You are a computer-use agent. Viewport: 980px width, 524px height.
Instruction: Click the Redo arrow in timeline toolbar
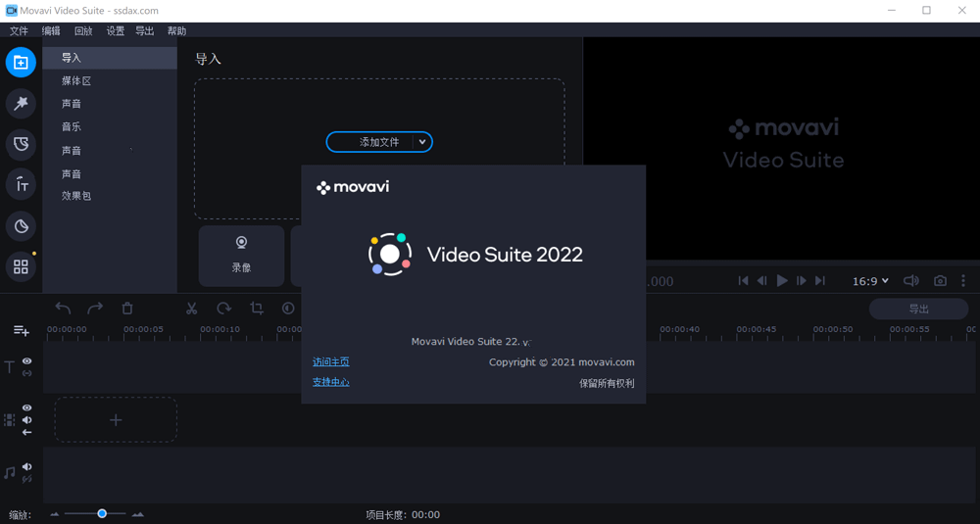pos(95,308)
